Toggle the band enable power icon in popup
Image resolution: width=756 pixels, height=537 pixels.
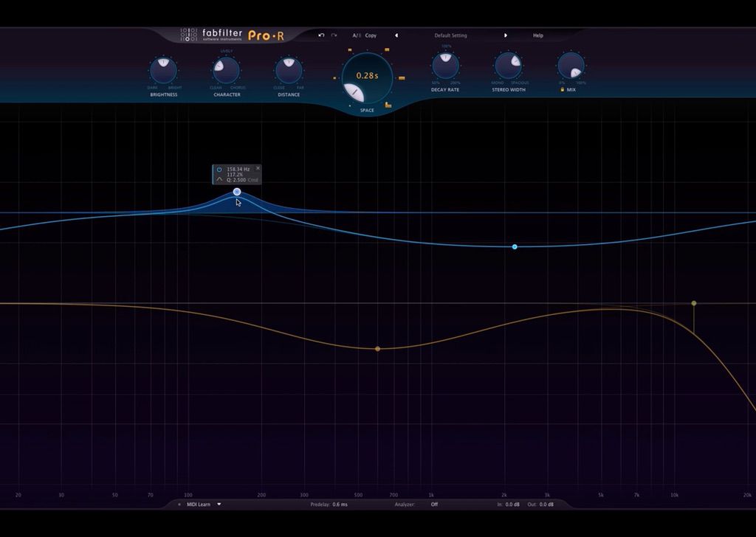click(219, 170)
